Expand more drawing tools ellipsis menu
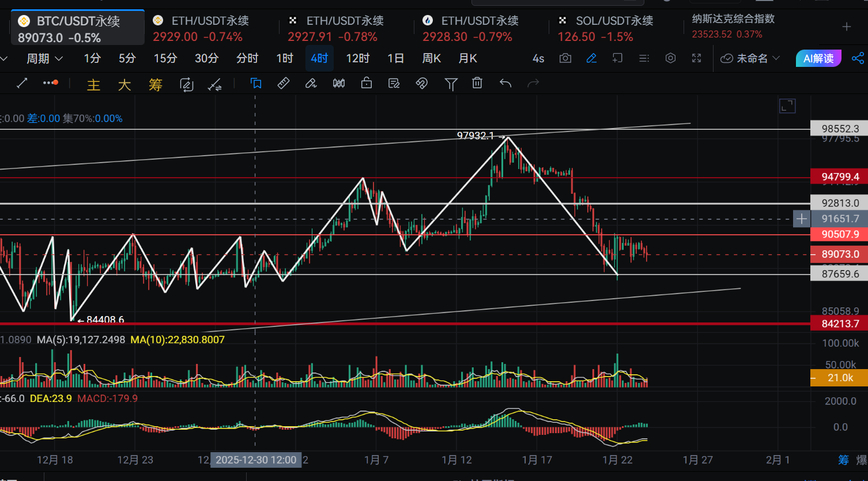 tap(50, 83)
